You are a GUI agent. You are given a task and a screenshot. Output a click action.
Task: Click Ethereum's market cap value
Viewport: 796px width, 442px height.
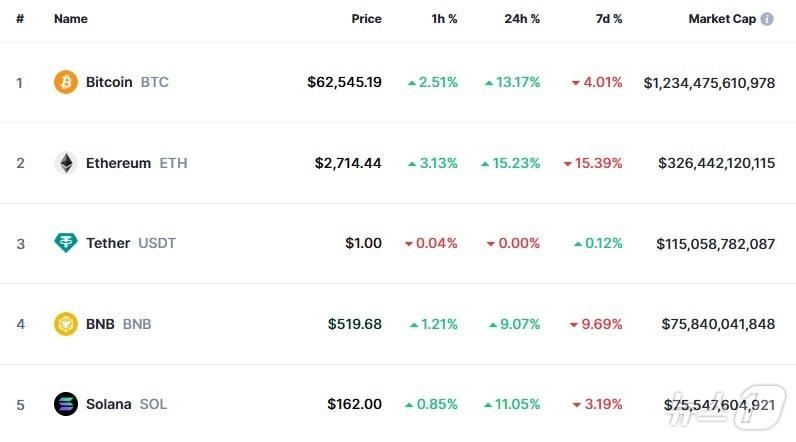click(716, 163)
